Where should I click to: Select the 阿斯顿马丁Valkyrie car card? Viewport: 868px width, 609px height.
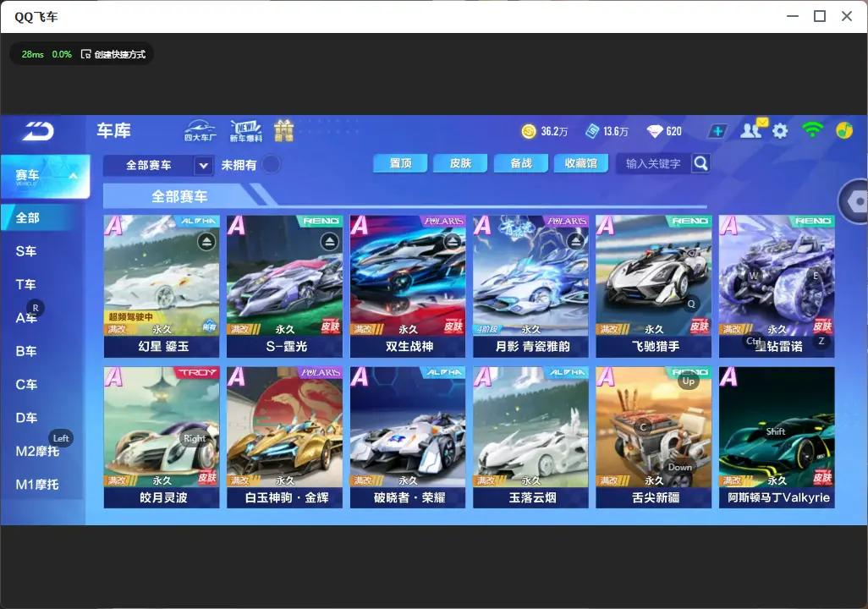tap(777, 437)
